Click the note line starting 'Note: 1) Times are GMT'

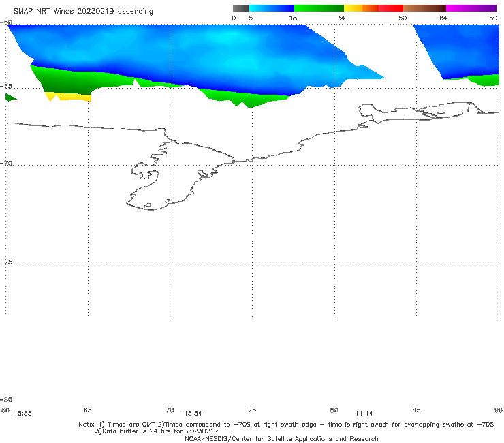[x=286, y=425]
